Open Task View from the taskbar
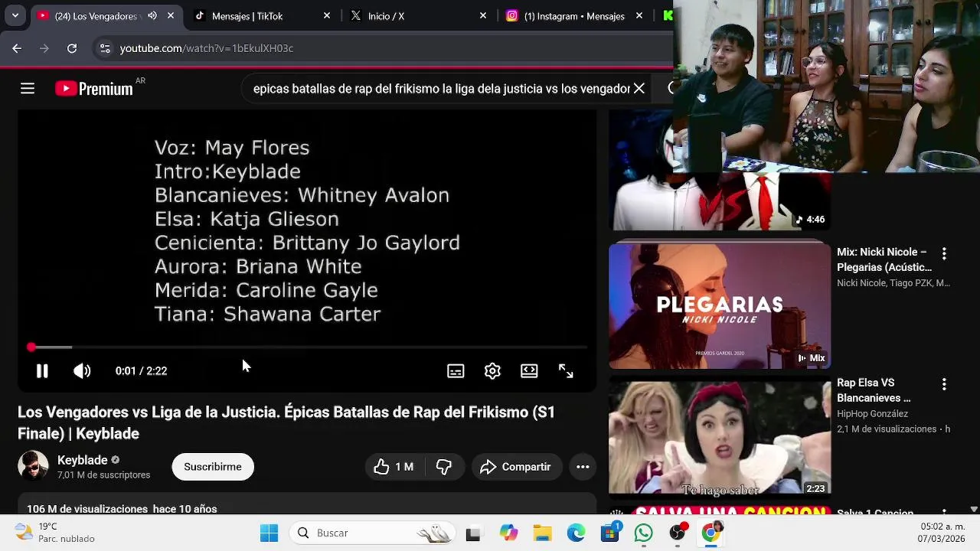Image resolution: width=980 pixels, height=551 pixels. point(473,533)
